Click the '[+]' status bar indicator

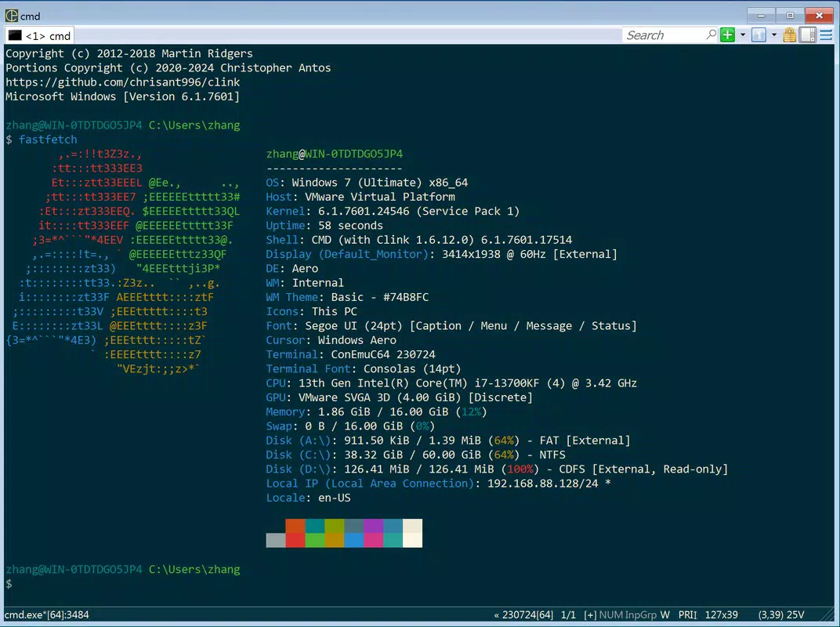pos(590,614)
